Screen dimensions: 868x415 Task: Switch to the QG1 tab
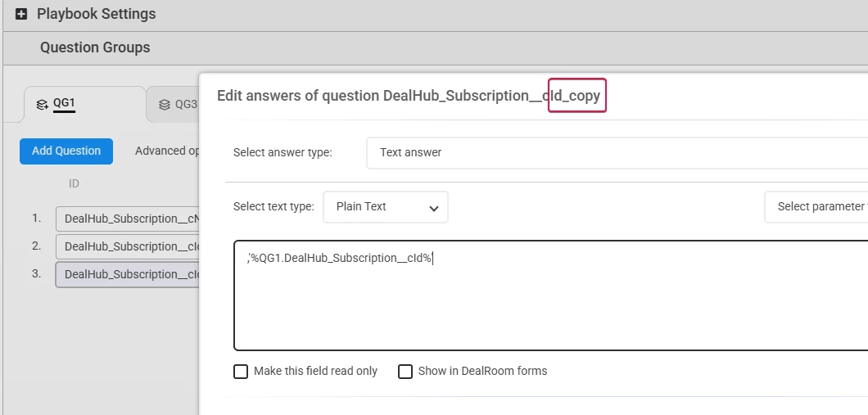click(x=64, y=103)
